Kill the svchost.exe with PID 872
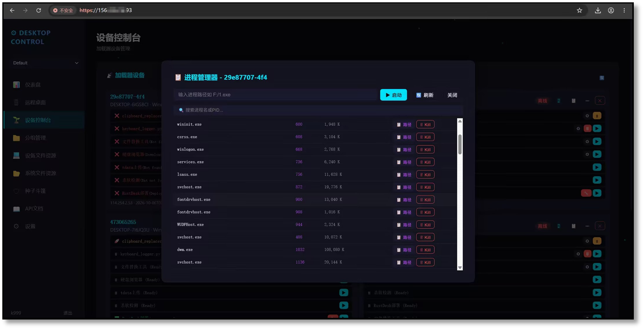Viewport: 644px width, 330px height. [x=425, y=187]
